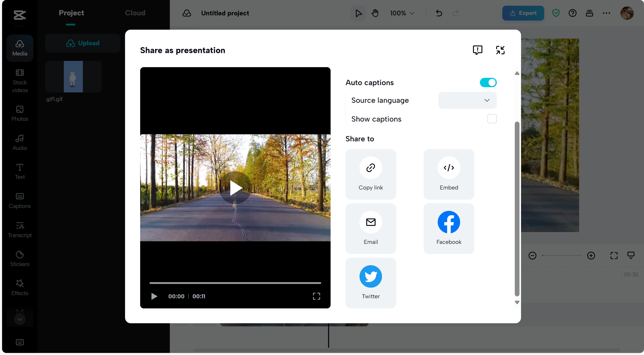Screen dimensions: 644x355
Task: Activate the hand tool in the toolbar
Action: tap(375, 13)
